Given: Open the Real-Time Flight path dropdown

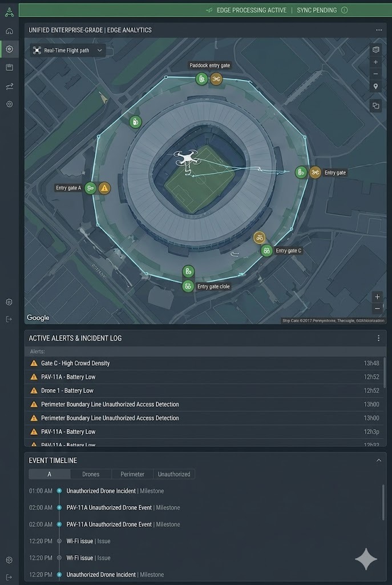Looking at the screenshot, I should click(x=68, y=50).
